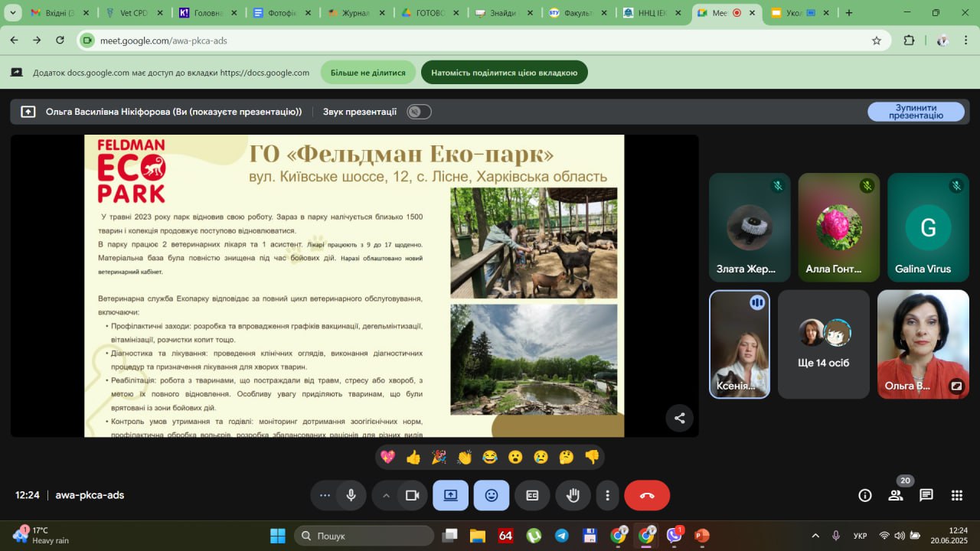Switch to Факульт tab
Image resolution: width=980 pixels, height=551 pixels.
pos(580,13)
